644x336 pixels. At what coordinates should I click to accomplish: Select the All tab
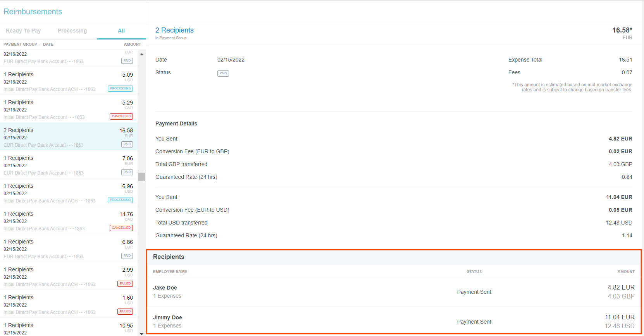(x=121, y=31)
